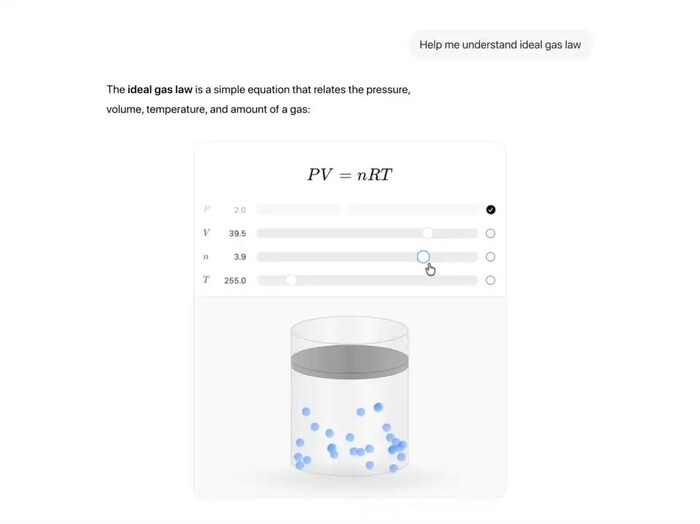Viewport: 700px width, 524px height.
Task: Deselect the checked P pressure radio button
Action: pos(490,210)
